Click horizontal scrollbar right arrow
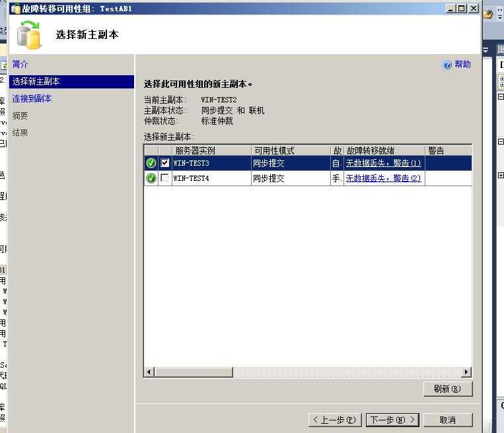The width and height of the screenshot is (504, 433). coord(466,372)
